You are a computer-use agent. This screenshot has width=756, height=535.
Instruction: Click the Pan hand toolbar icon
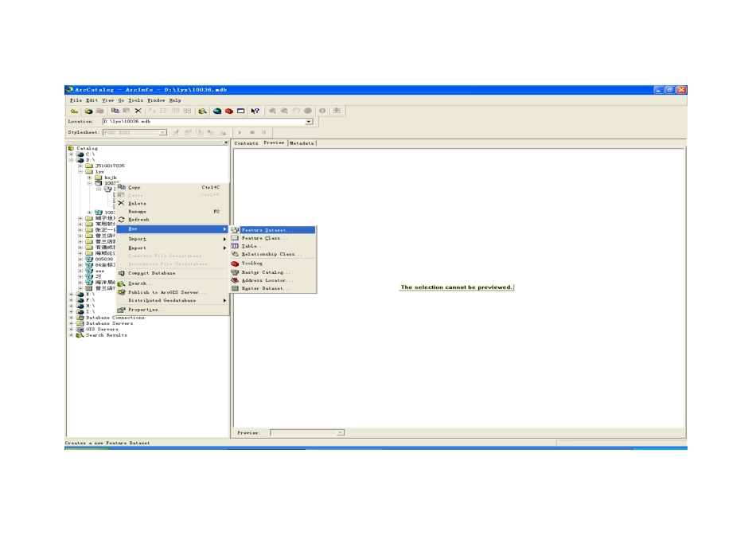[296, 111]
